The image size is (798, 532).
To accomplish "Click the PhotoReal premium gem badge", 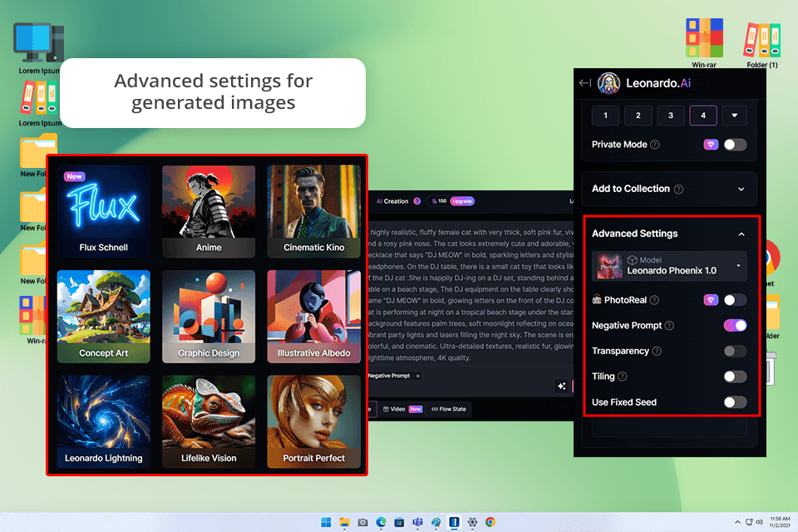I will pyautogui.click(x=711, y=300).
